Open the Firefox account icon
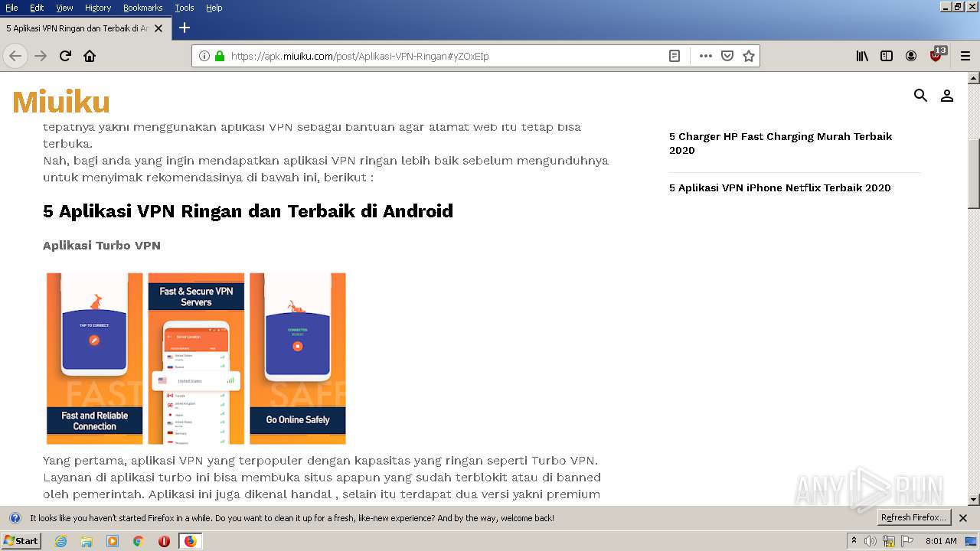This screenshot has width=980, height=551. coord(911,56)
